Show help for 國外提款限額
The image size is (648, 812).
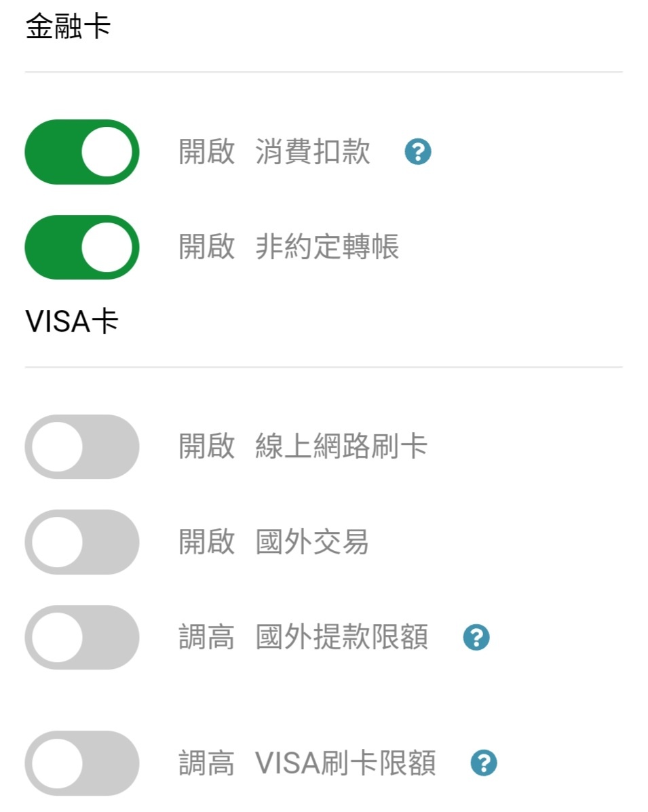tap(476, 638)
